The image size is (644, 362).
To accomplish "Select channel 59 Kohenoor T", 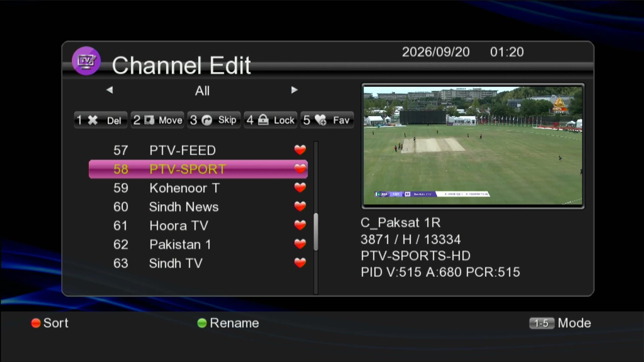I will click(198, 188).
